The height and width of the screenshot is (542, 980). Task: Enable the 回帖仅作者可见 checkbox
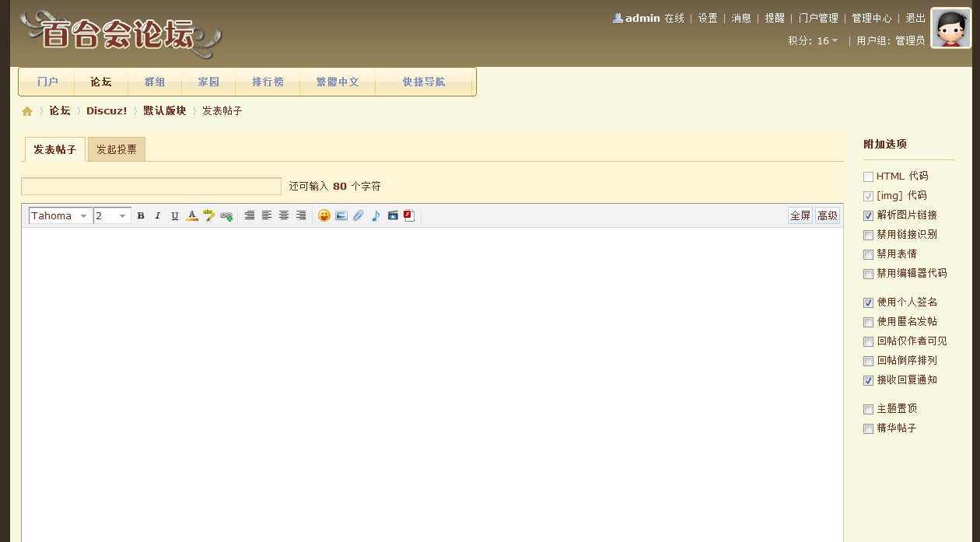(x=868, y=342)
